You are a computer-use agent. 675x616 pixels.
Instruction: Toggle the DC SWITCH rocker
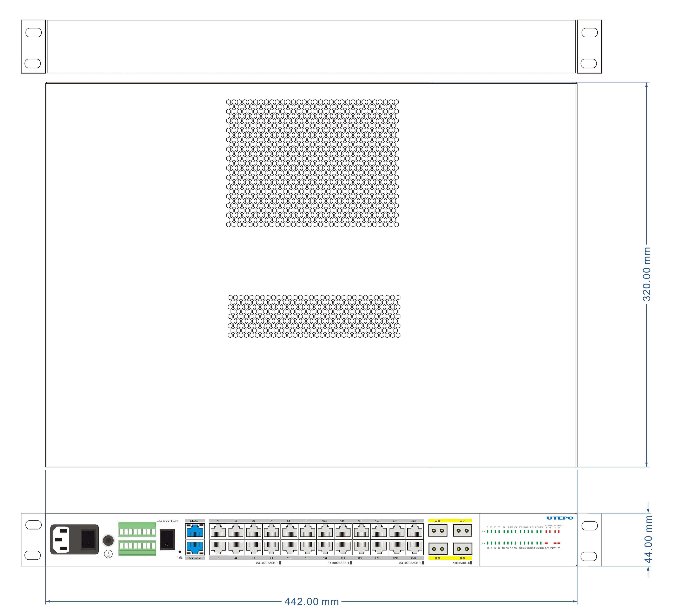pos(167,539)
